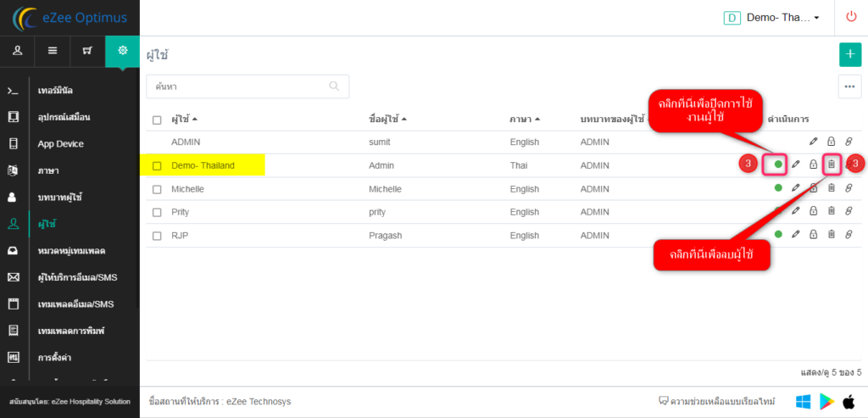Open การตั้งค่า in the sidebar
Image resolution: width=868 pixels, height=418 pixels.
tap(54, 358)
